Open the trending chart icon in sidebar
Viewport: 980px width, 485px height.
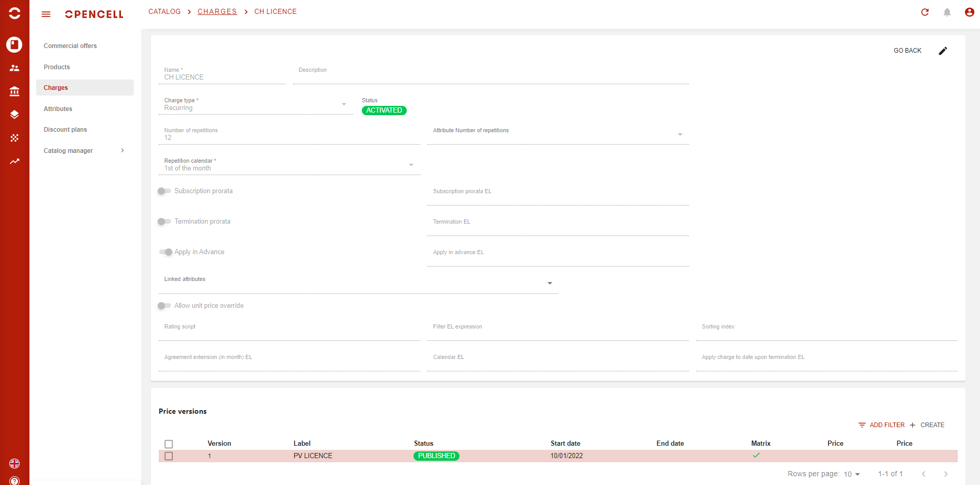tap(14, 161)
